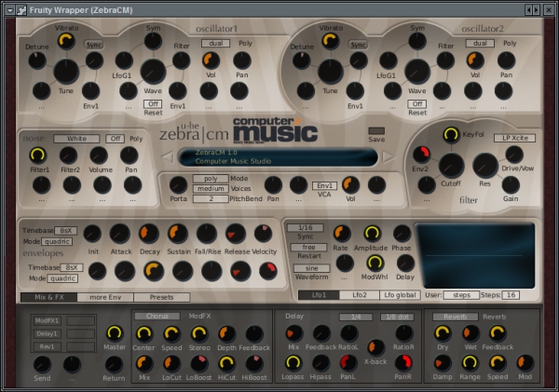This screenshot has height=392, width=559.
Task: Toggle the noise Off switch
Action: pos(115,139)
